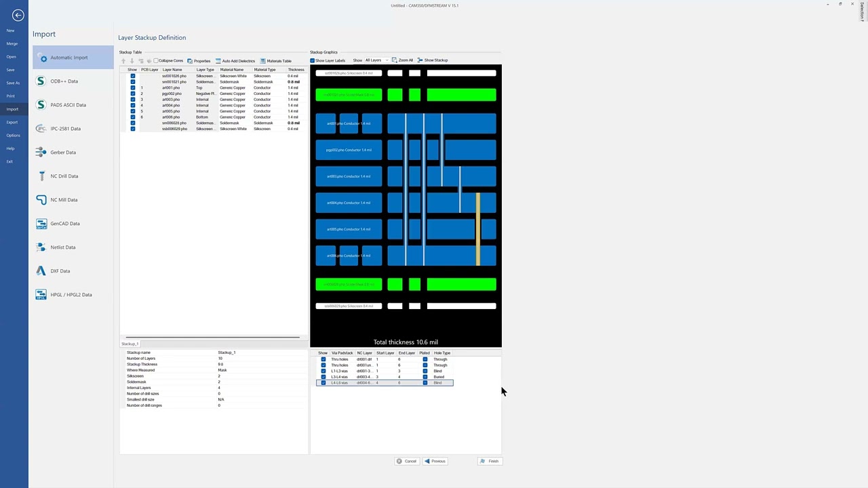This screenshot has height=488, width=868.
Task: Click Save As in the left menu
Action: pyautogui.click(x=13, y=83)
